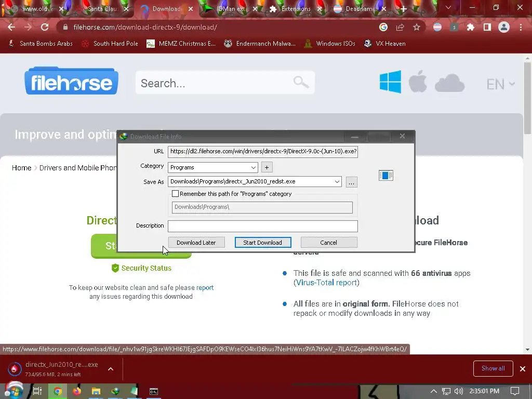Open the Virus-Total report link
Image resolution: width=532 pixels, height=399 pixels.
pos(326,282)
